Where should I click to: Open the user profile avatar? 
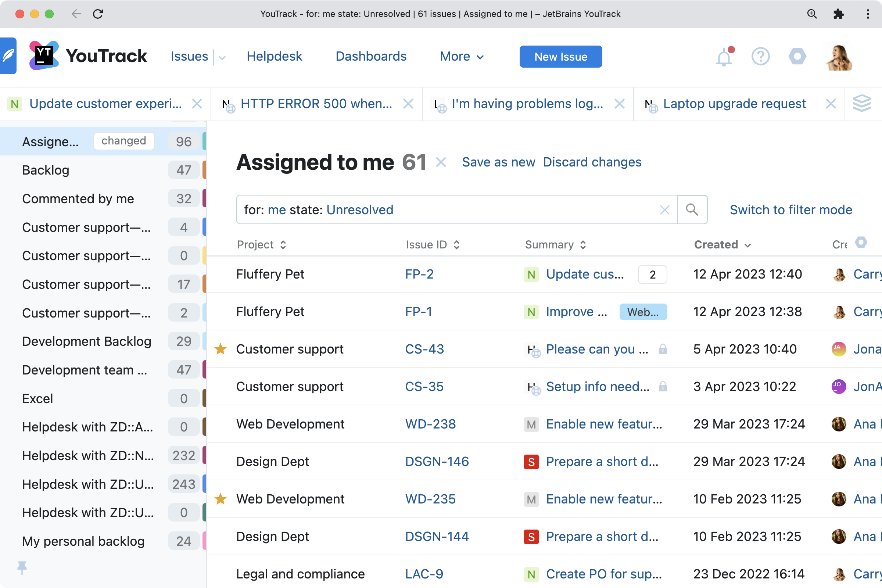coord(839,57)
